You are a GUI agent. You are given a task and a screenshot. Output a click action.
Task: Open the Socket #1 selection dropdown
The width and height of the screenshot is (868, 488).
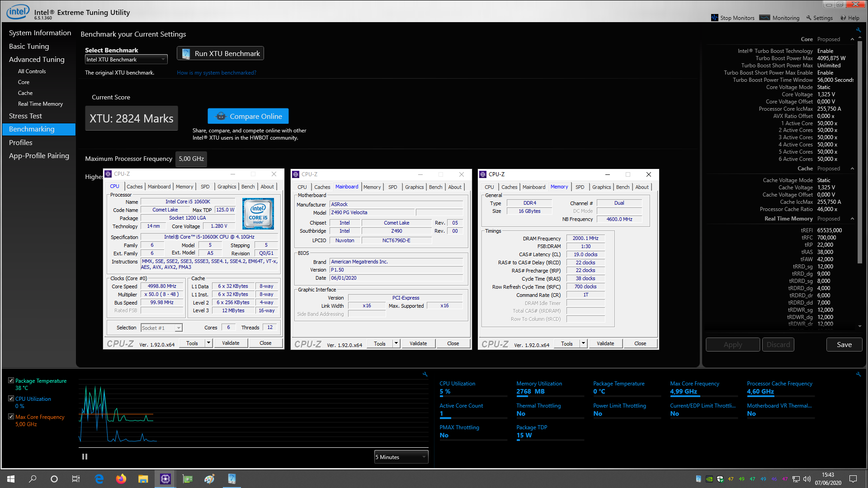[x=161, y=328]
